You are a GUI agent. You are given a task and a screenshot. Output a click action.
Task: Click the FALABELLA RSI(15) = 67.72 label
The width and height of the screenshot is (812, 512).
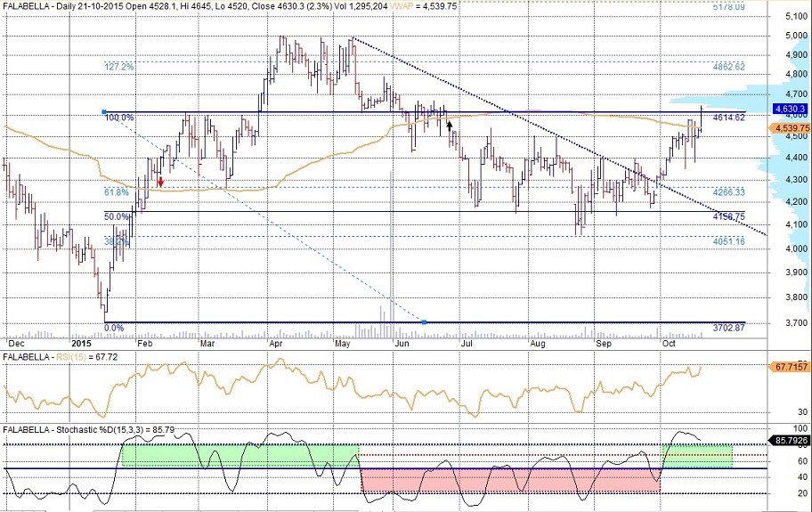[60, 357]
